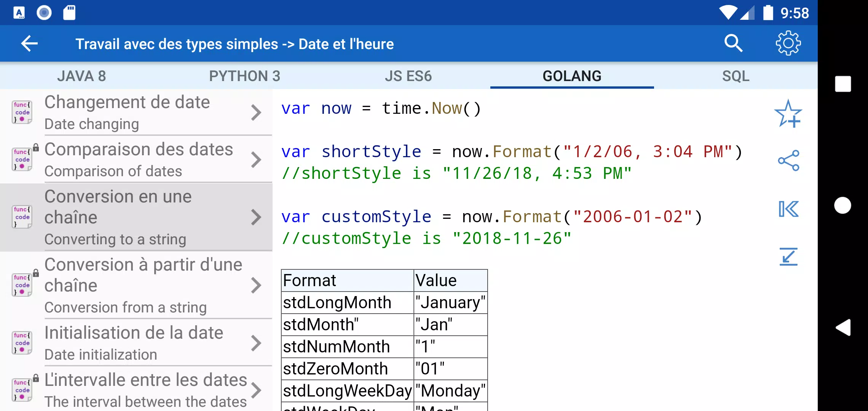This screenshot has width=868, height=411.
Task: Tap the 'Value' table header cell
Action: [x=451, y=280]
